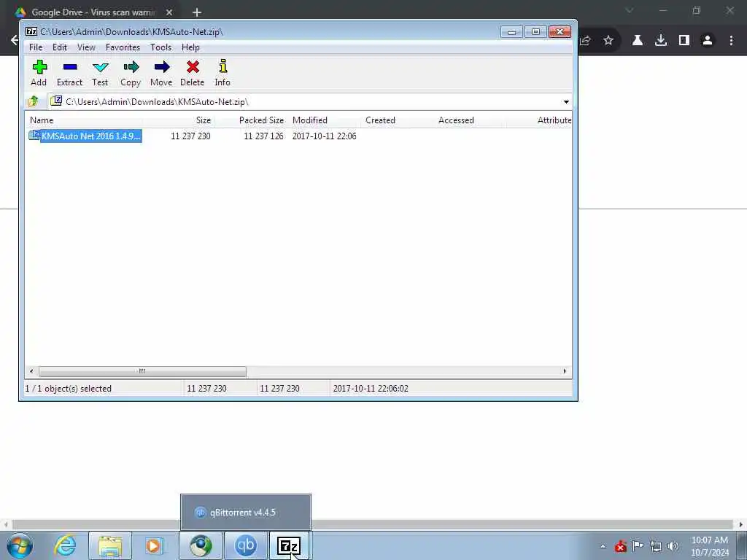This screenshot has width=747, height=560.
Task: Close the Google Drive Chrome tab
Action: click(169, 12)
